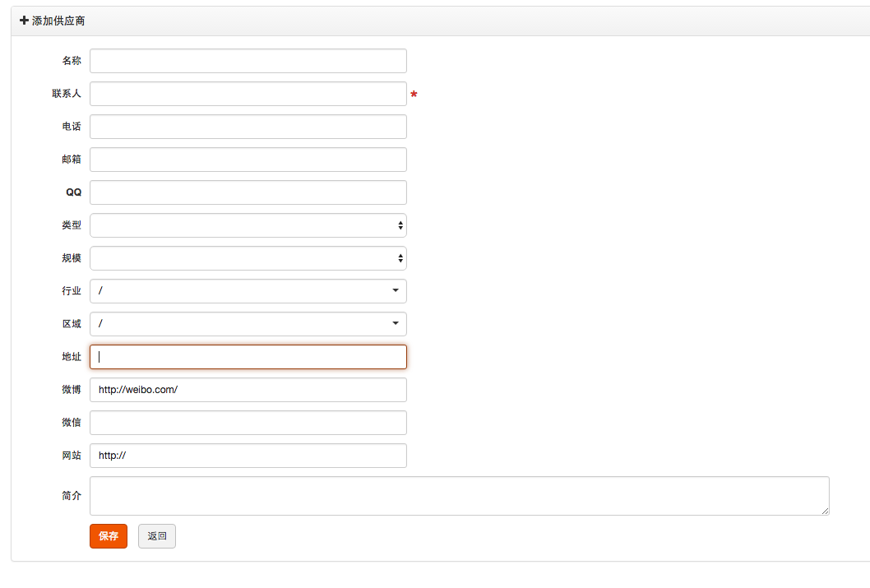The image size is (870, 588).
Task: Click the 微博 field containing http://weibo.com/
Action: pos(248,390)
